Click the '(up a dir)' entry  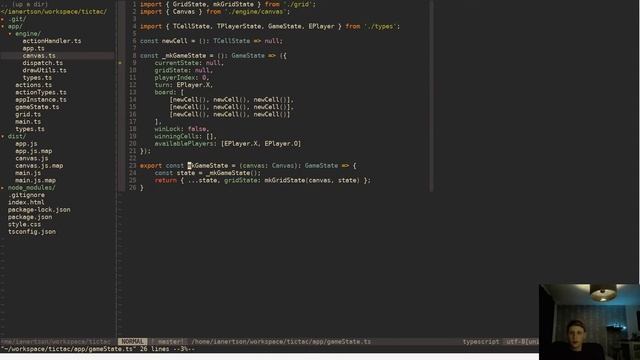(30, 4)
